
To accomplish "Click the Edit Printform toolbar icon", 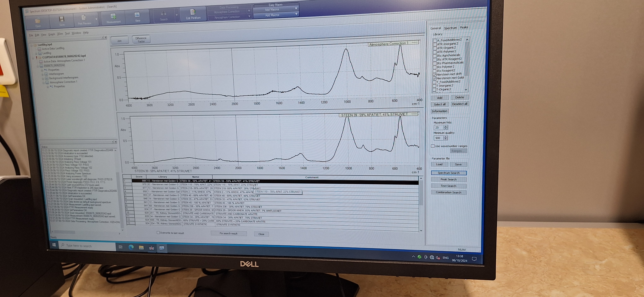I will click(x=193, y=12).
